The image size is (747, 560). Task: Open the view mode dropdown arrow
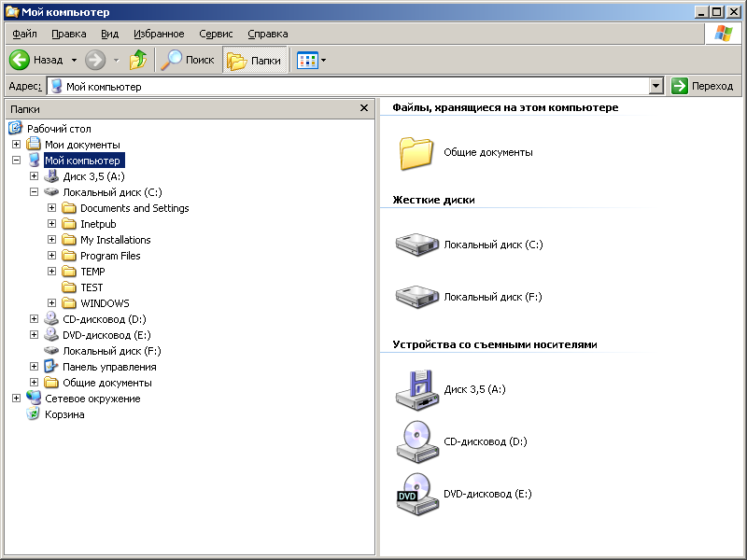(323, 60)
